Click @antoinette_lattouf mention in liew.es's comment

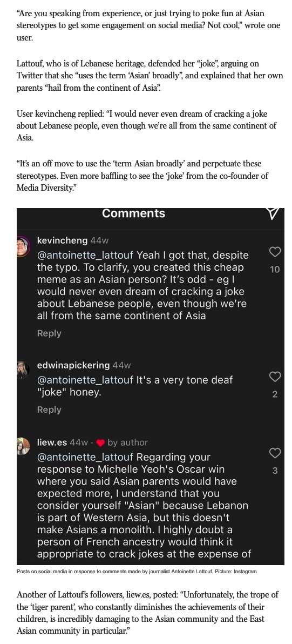coord(85,457)
